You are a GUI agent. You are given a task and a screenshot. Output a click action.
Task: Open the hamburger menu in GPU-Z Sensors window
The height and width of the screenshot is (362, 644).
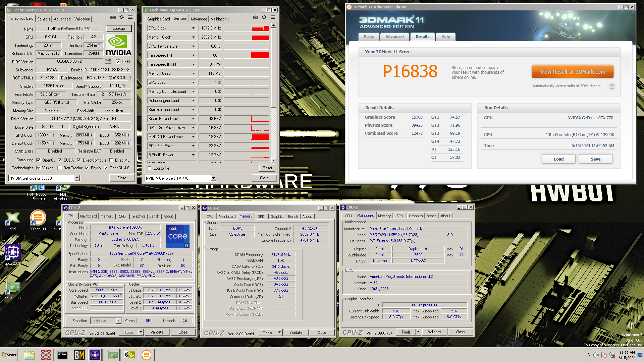point(273,17)
